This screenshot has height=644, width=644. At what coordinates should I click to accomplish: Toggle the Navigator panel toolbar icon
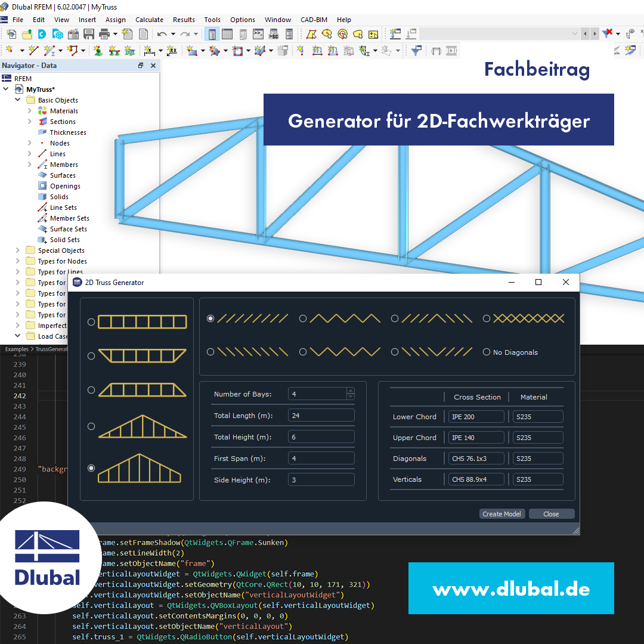pos(212,34)
